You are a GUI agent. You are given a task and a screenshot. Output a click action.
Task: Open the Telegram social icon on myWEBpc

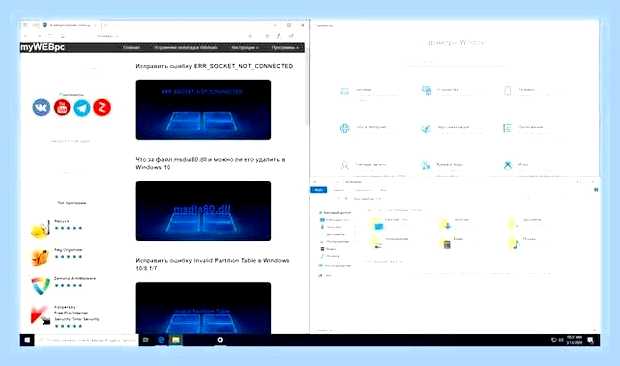(x=82, y=107)
